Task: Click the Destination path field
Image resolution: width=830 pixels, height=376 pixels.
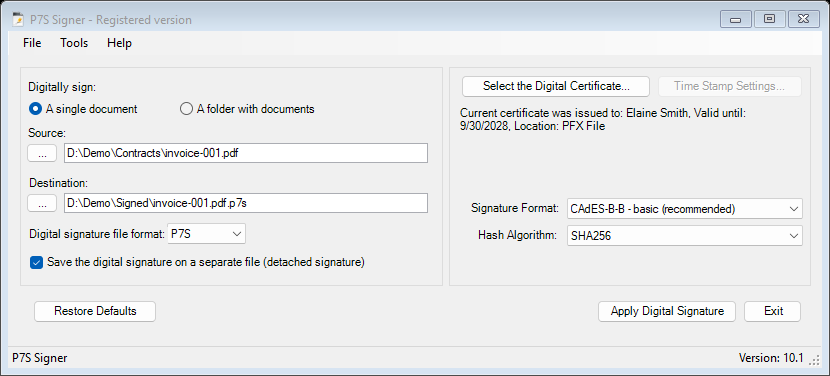Action: point(246,203)
